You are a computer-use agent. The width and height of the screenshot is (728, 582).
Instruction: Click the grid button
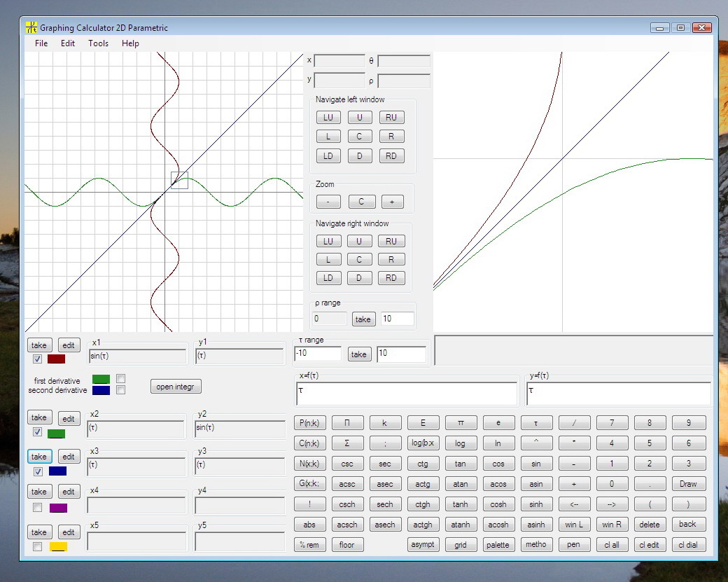point(461,545)
